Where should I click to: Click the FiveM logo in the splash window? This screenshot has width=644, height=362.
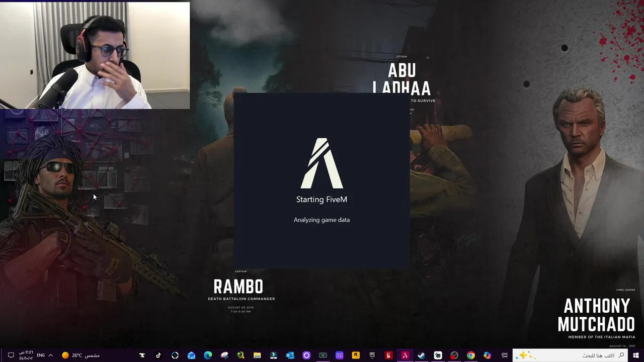322,163
